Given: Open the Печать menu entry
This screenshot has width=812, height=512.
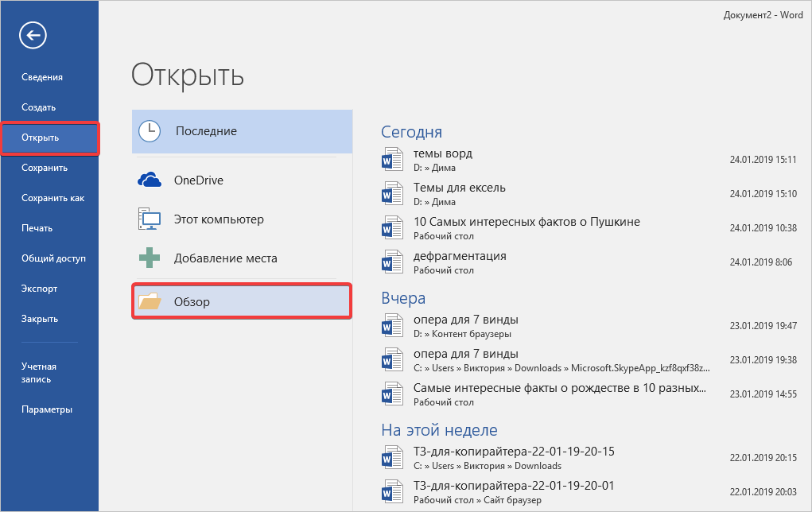Looking at the screenshot, I should click(37, 228).
